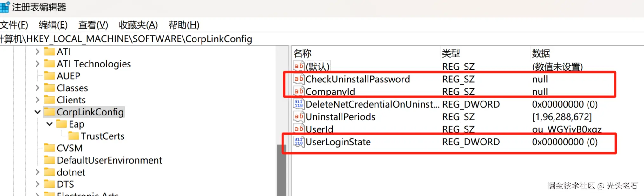Image resolution: width=644 pixels, height=196 pixels.
Task: Click the TrustCerts folder icon
Action: click(73, 136)
